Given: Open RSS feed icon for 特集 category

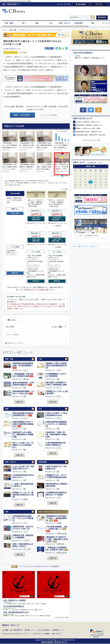Looking at the screenshot, I should click(33, 512).
